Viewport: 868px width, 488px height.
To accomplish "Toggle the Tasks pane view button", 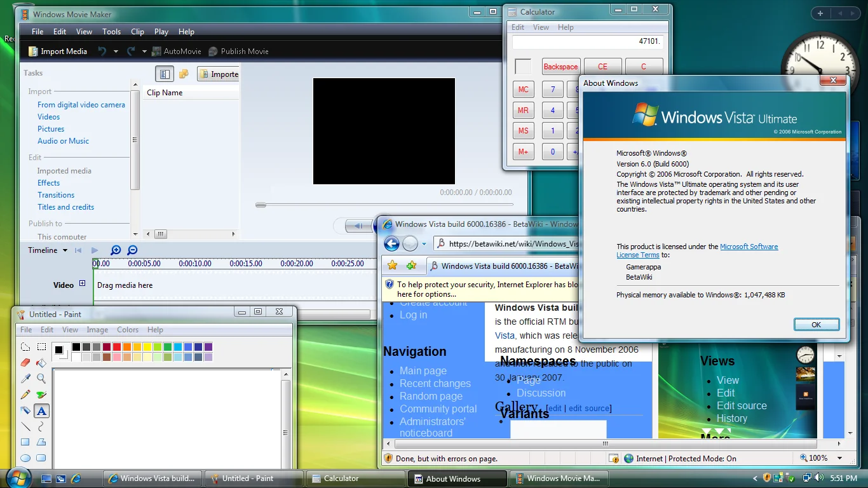I will pyautogui.click(x=165, y=74).
